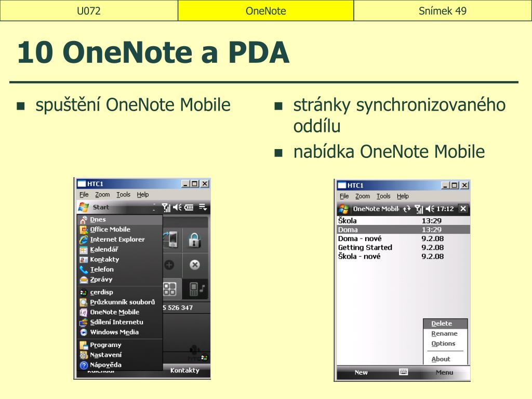
Task: Launch Windows Media from Start menu
Action: pyautogui.click(x=120, y=332)
